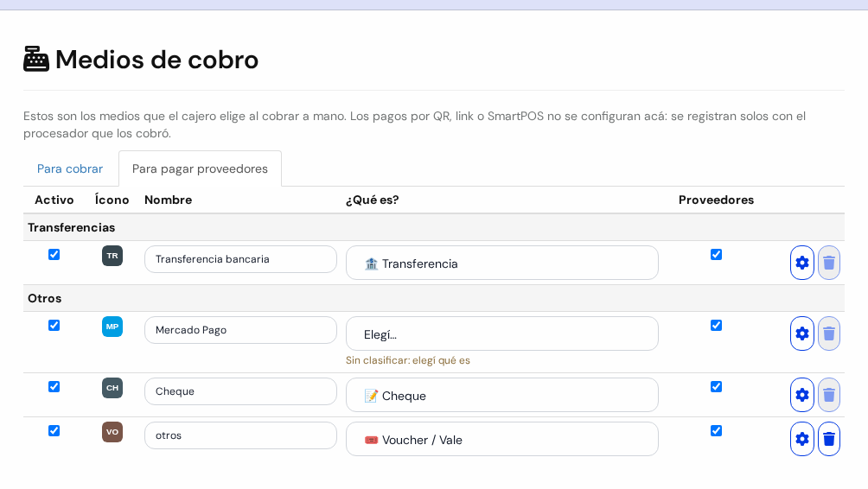The width and height of the screenshot is (868, 489).
Task: Toggle Activo checkbox for Cheque
Action: click(x=54, y=387)
